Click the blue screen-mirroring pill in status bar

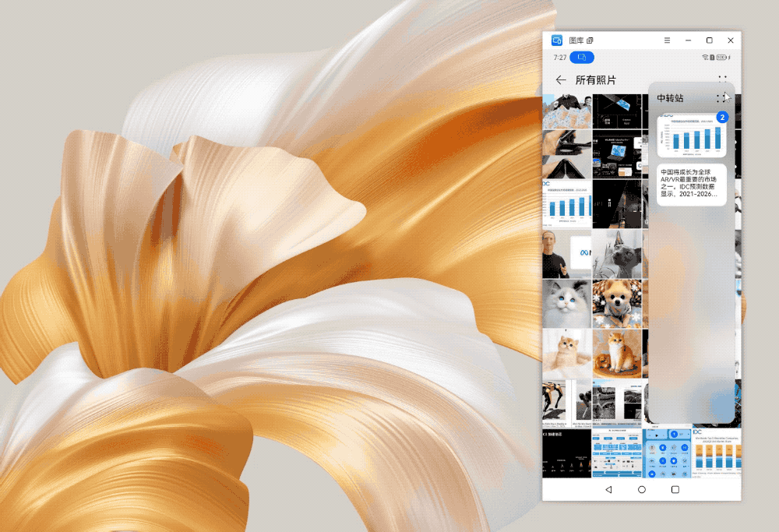coord(582,58)
